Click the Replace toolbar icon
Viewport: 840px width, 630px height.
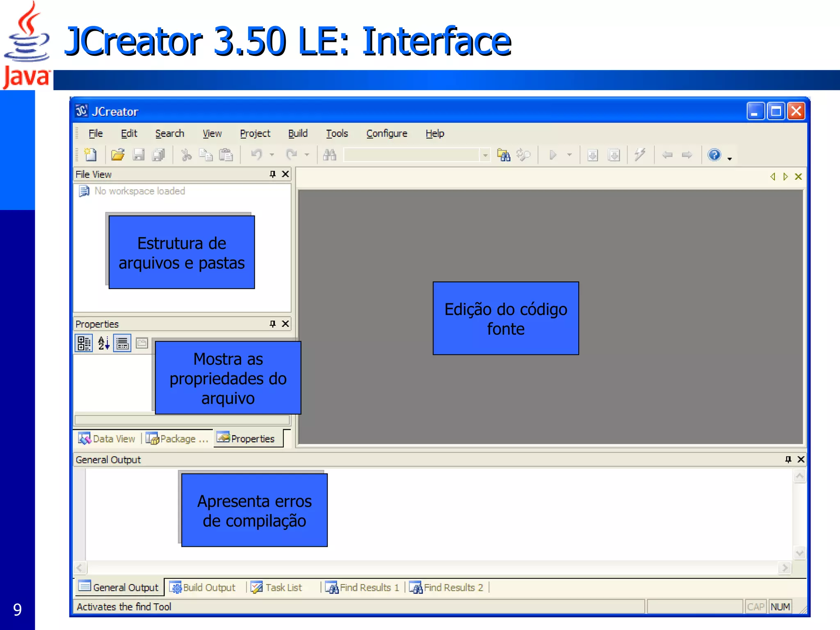[523, 155]
